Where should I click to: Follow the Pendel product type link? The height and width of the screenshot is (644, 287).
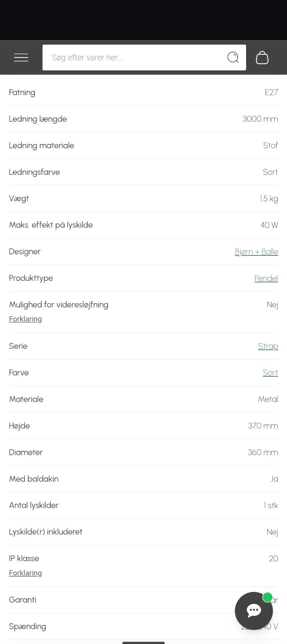pos(266,278)
